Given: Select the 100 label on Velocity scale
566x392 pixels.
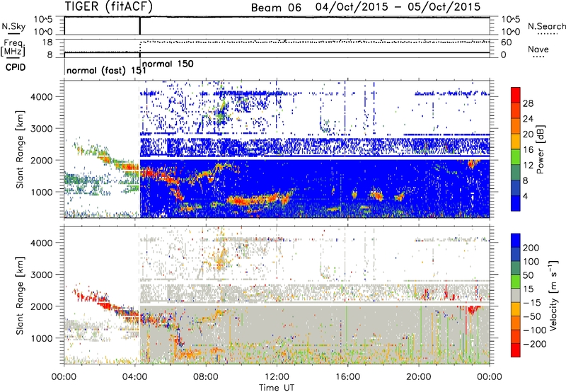Looking at the screenshot, I should [x=531, y=262].
